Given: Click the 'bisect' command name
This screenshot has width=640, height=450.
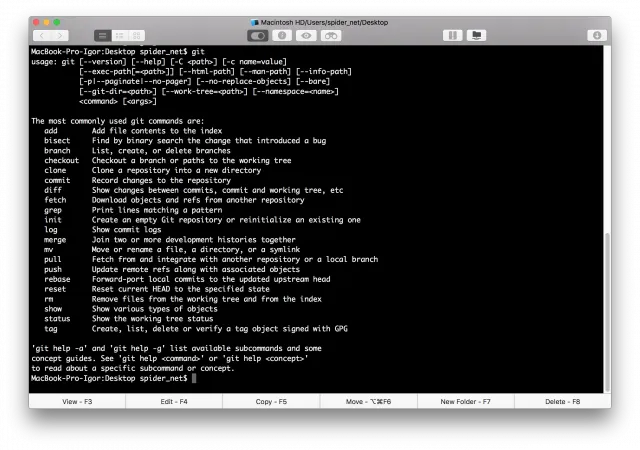Looking at the screenshot, I should point(57,140).
